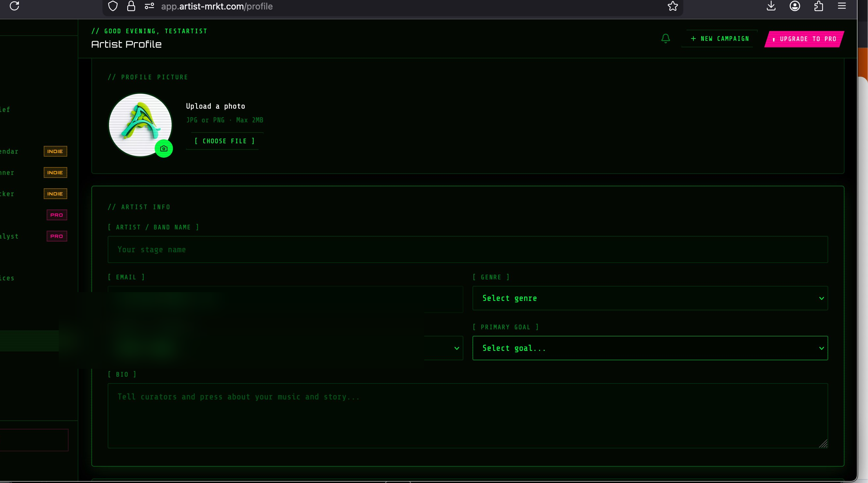Click the bio textarea resize handle
Viewport: 868px width, 483px height.
823,444
